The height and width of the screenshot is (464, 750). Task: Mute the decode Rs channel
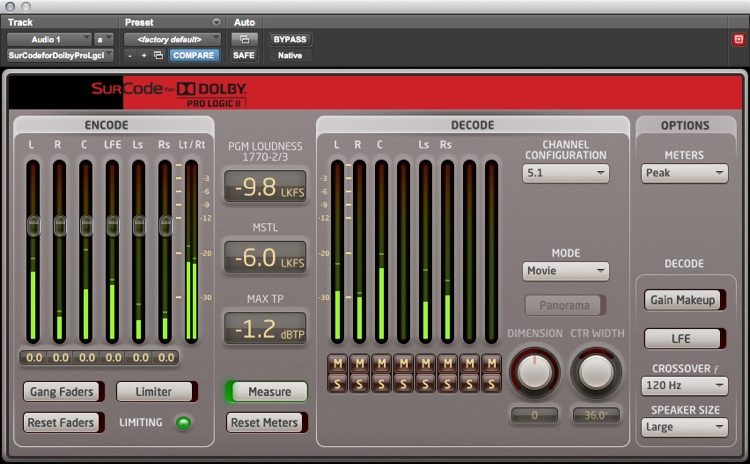tap(448, 364)
